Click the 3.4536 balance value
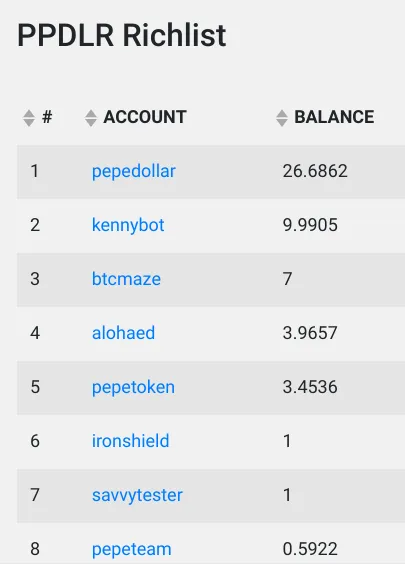The image size is (405, 564). coord(310,387)
